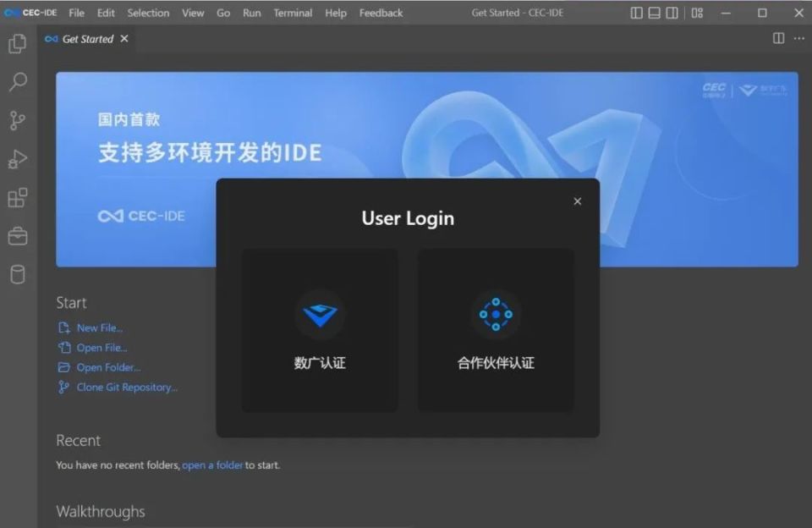Open the File menu

point(77,13)
